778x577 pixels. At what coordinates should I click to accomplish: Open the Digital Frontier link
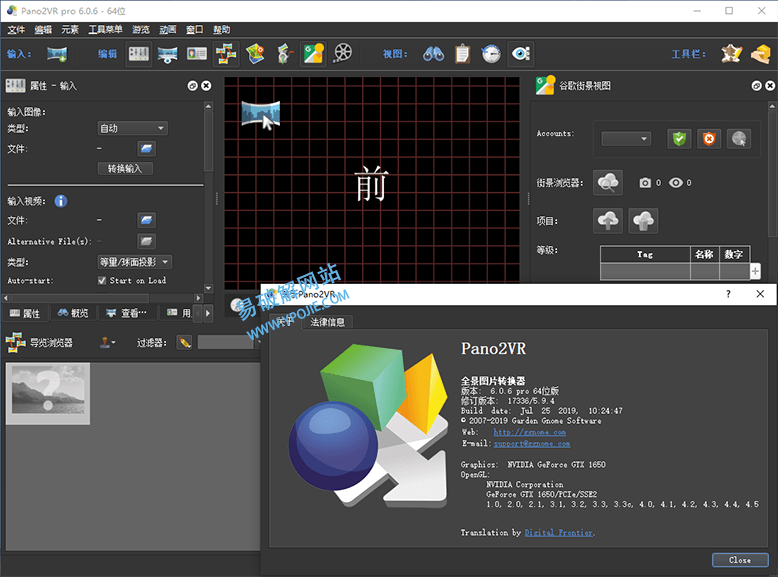(559, 532)
